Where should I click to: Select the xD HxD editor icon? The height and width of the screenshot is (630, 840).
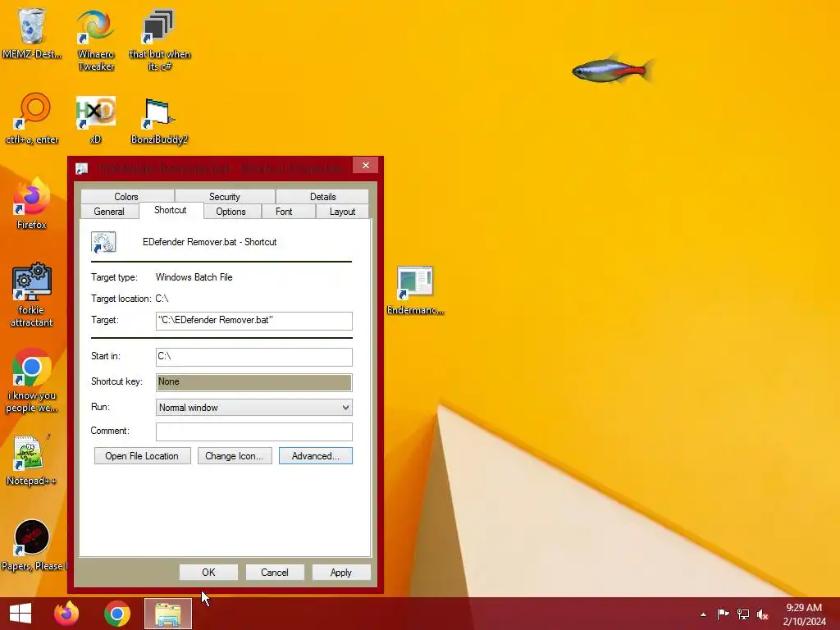click(95, 118)
